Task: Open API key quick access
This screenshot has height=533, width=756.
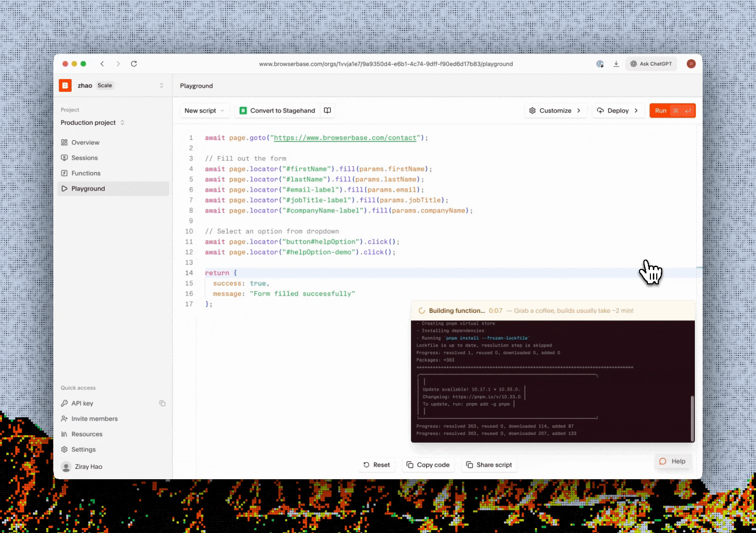Action: click(x=77, y=403)
